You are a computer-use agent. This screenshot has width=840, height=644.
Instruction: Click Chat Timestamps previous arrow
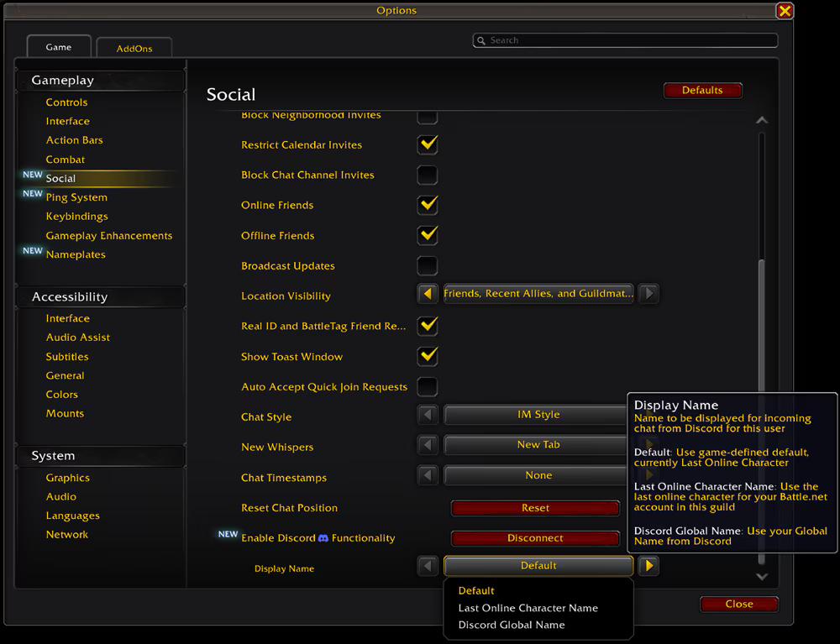tap(428, 475)
